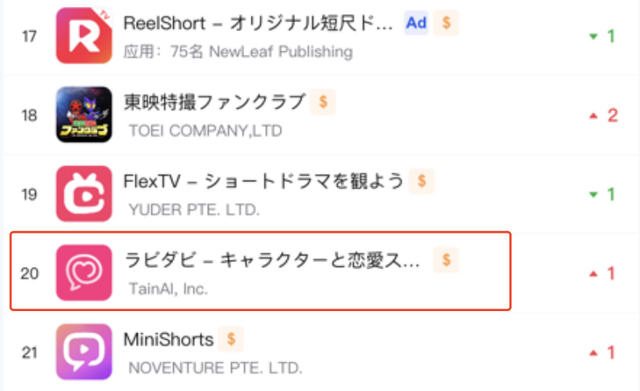Image resolution: width=640 pixels, height=391 pixels.
Task: Click the dollar badge beside ReelShort
Action: pos(446,23)
